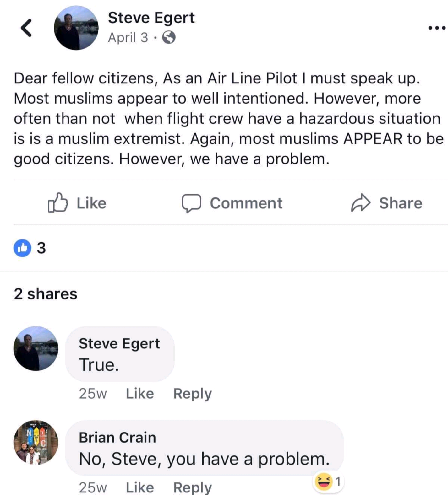
Task: Click the globe public privacy icon
Action: point(169,38)
